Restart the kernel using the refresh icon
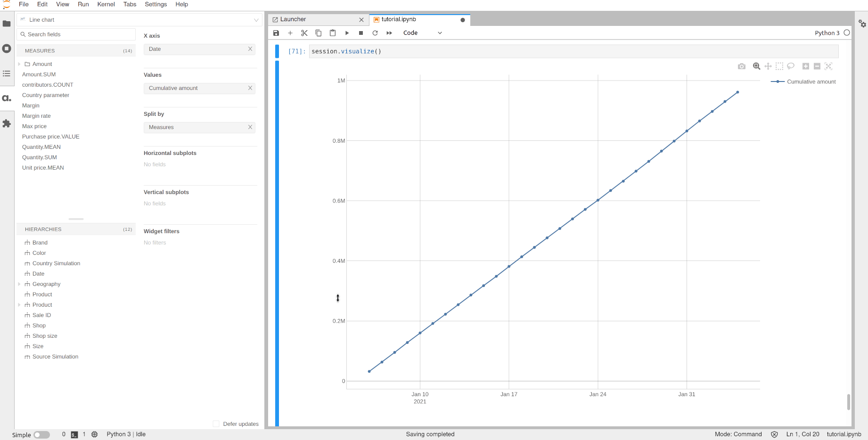This screenshot has width=868, height=440. click(375, 33)
